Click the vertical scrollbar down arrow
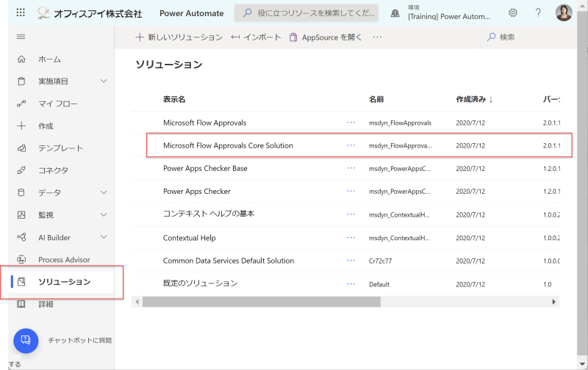The width and height of the screenshot is (588, 370). click(x=582, y=363)
